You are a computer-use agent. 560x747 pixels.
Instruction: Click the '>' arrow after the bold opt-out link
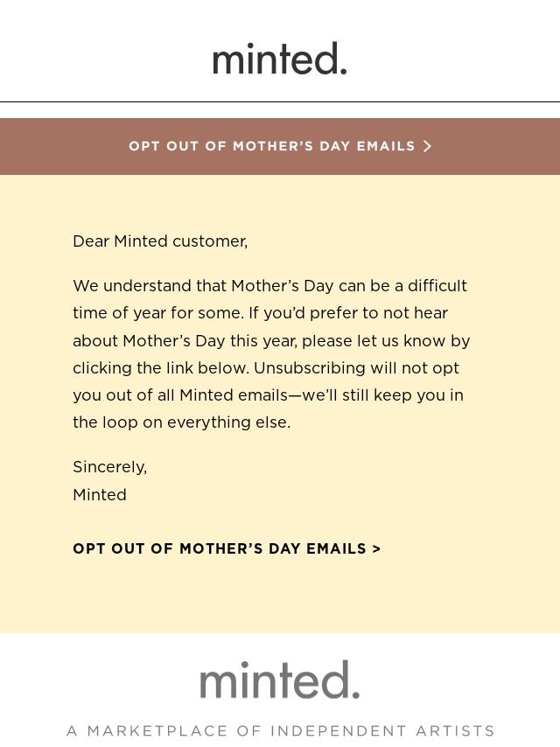pyautogui.click(x=376, y=549)
